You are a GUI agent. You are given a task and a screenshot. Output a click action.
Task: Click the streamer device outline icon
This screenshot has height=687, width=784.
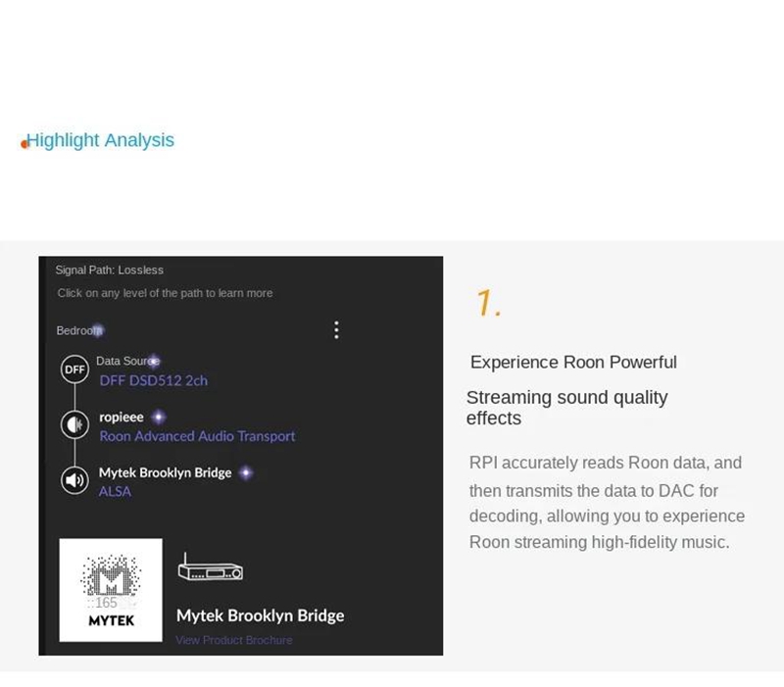tap(211, 567)
